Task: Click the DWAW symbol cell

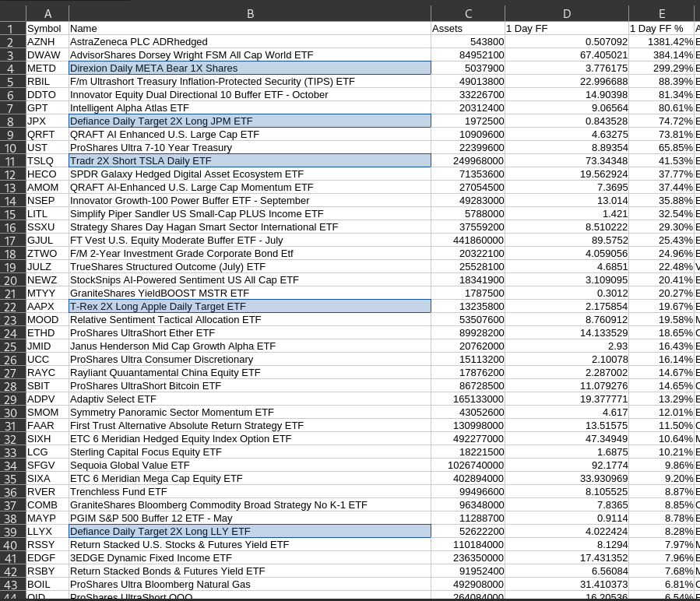Action: [47, 55]
